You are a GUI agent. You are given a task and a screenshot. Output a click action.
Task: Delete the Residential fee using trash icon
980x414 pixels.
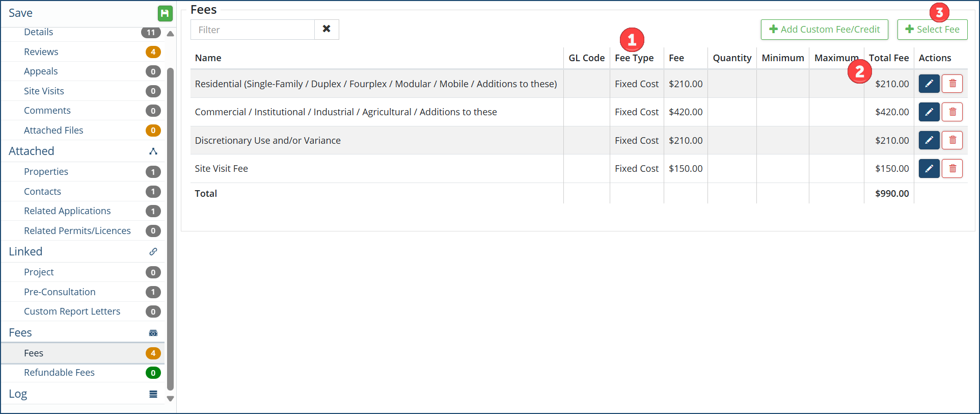click(x=952, y=84)
